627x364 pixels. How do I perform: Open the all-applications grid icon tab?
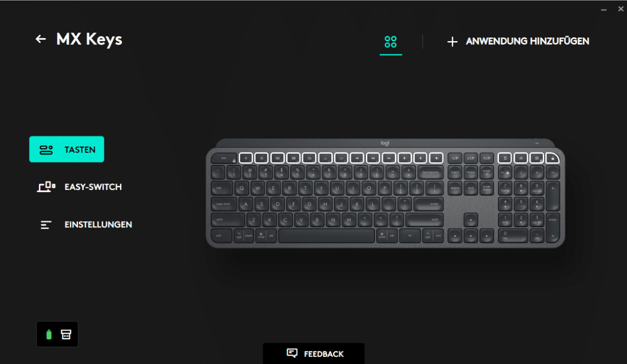[391, 42]
